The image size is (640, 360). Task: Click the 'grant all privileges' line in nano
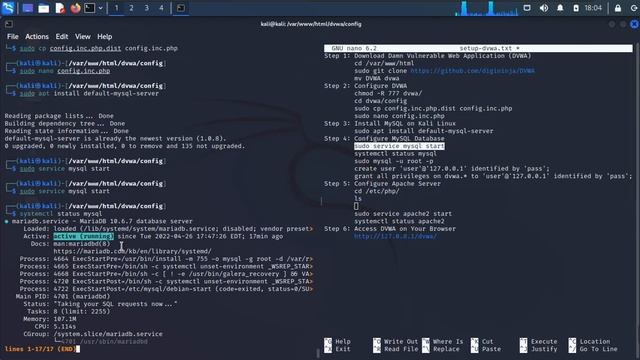(x=493, y=176)
